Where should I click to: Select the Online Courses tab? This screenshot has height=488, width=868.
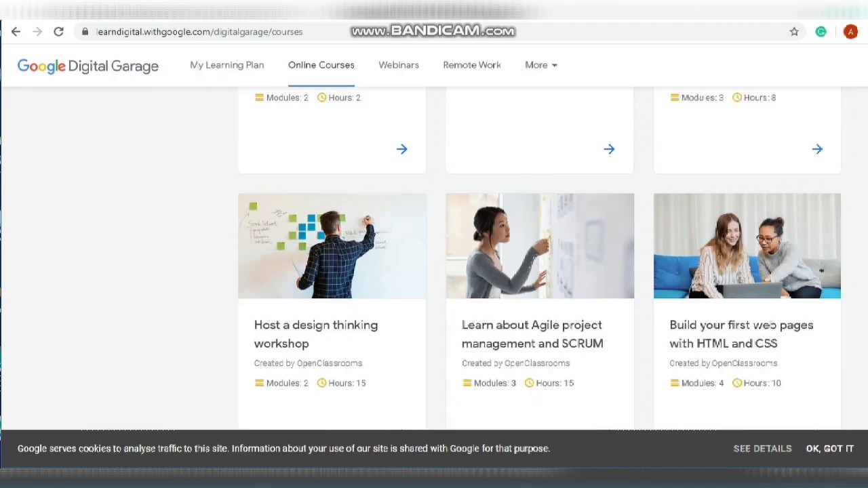tap(321, 65)
